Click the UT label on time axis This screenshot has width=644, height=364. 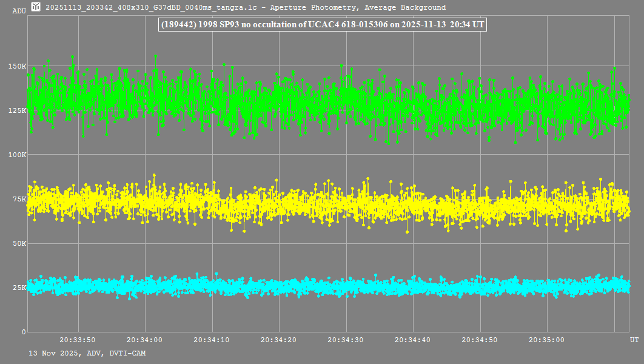click(x=634, y=340)
